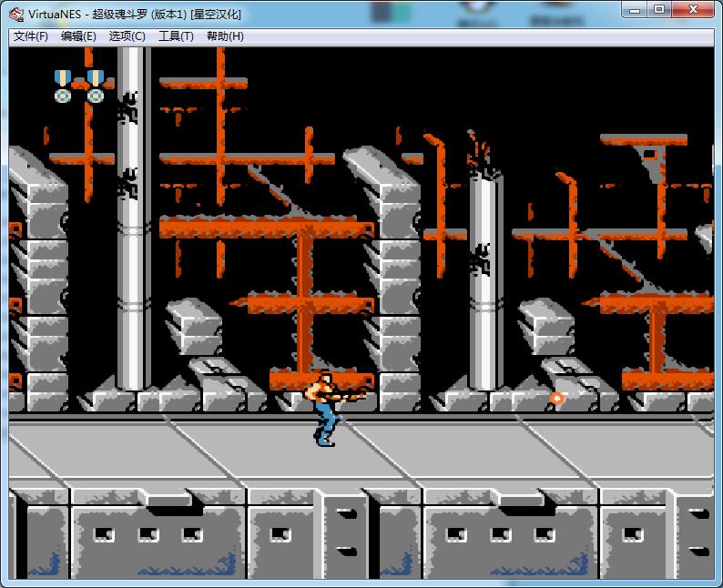Expand the 选项(C) options menu
Image resolution: width=723 pixels, height=588 pixels.
tap(127, 36)
